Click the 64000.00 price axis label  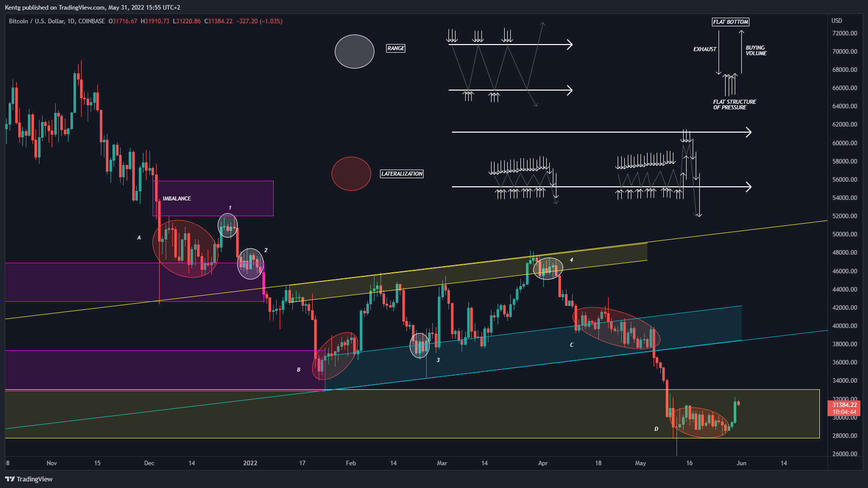coord(845,106)
